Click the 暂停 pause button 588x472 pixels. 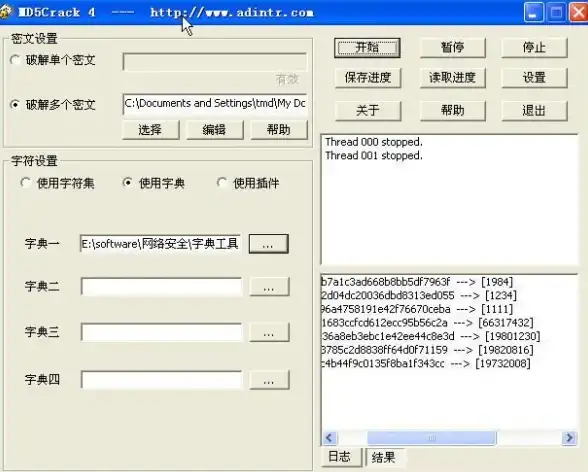[x=453, y=48]
